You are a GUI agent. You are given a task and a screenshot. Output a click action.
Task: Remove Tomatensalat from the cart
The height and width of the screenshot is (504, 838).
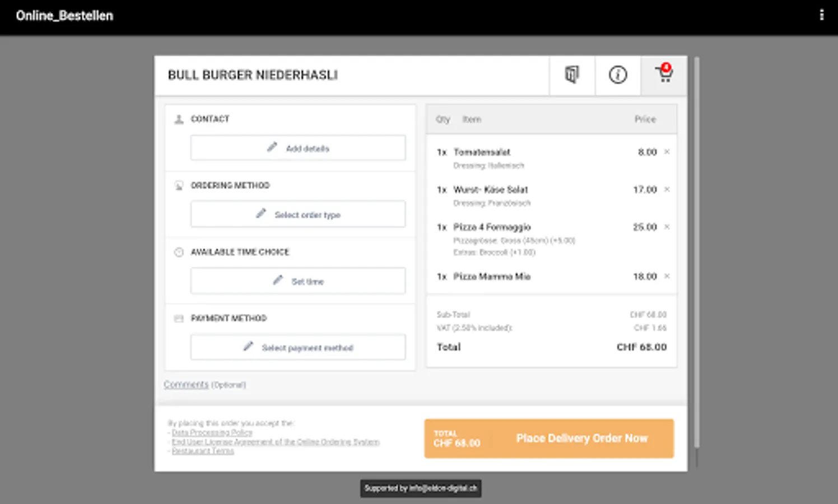(x=667, y=152)
